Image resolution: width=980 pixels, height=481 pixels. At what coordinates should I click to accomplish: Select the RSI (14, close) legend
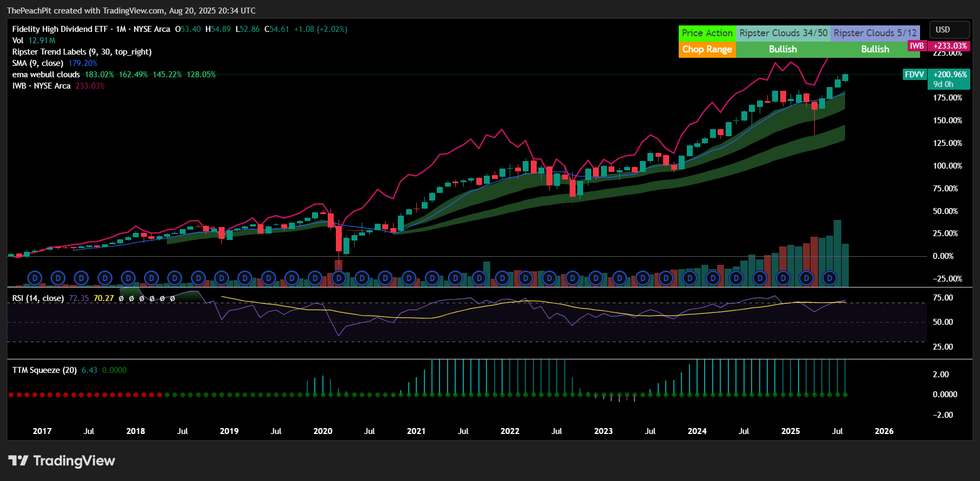[x=38, y=298]
